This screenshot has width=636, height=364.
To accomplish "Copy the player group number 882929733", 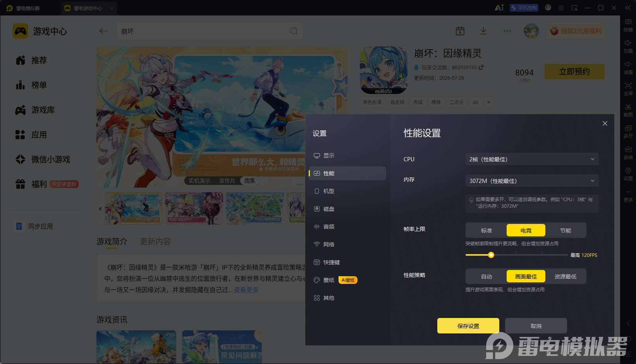I will point(481,67).
